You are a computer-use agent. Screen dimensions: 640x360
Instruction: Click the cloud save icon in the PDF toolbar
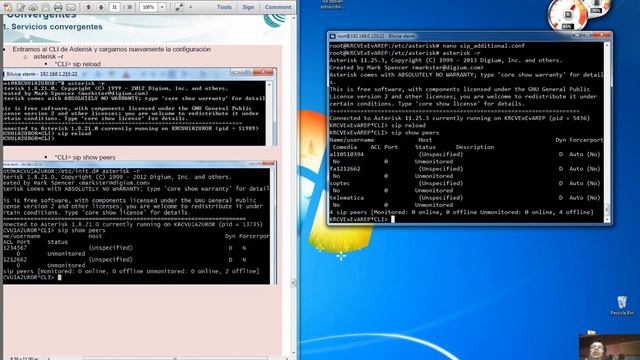(x=33, y=7)
